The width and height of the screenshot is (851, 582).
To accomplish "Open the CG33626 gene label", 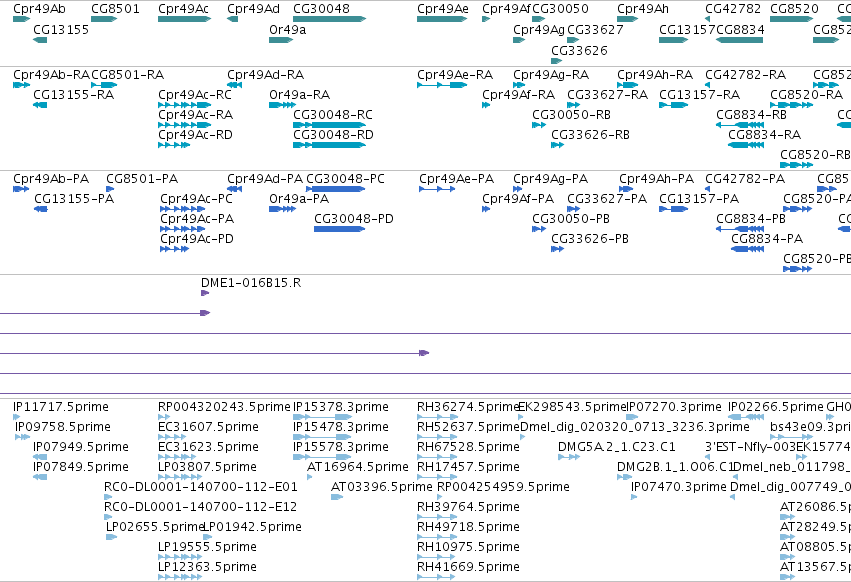I will (579, 50).
